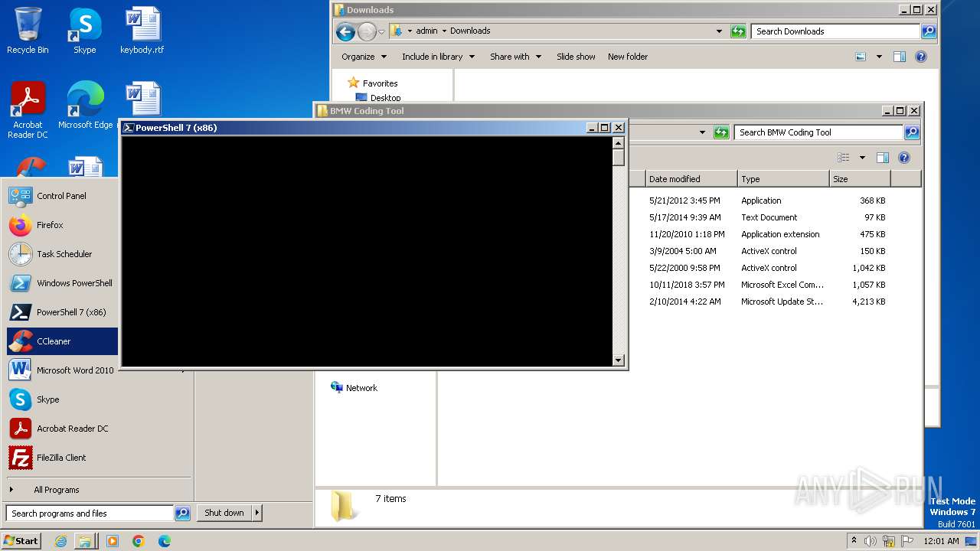Click the 12:01 AM clock in the tray
This screenshot has height=551, width=980.
click(x=942, y=541)
